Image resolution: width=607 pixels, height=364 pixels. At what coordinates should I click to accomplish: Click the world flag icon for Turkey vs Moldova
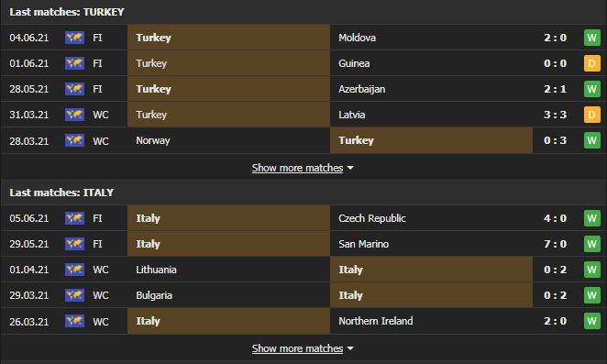(74, 38)
